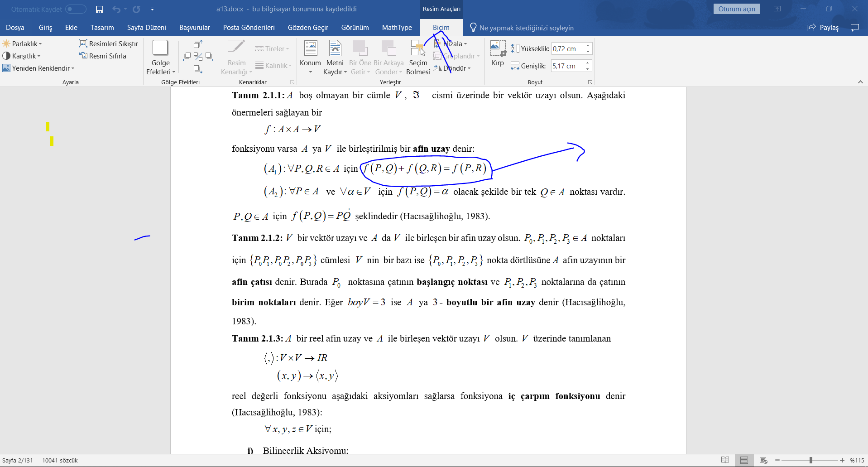
Task: Click Sayfa 2/131 page indicator
Action: [x=18, y=460]
